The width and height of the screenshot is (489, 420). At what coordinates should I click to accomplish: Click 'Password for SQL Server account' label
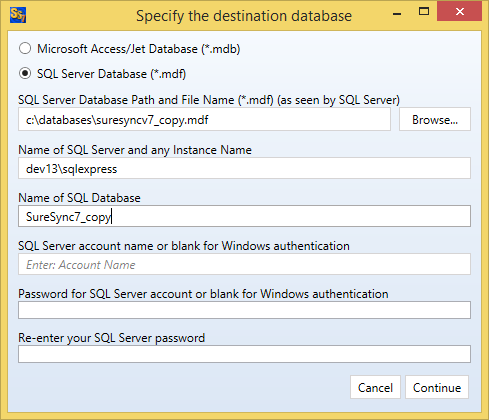click(203, 294)
